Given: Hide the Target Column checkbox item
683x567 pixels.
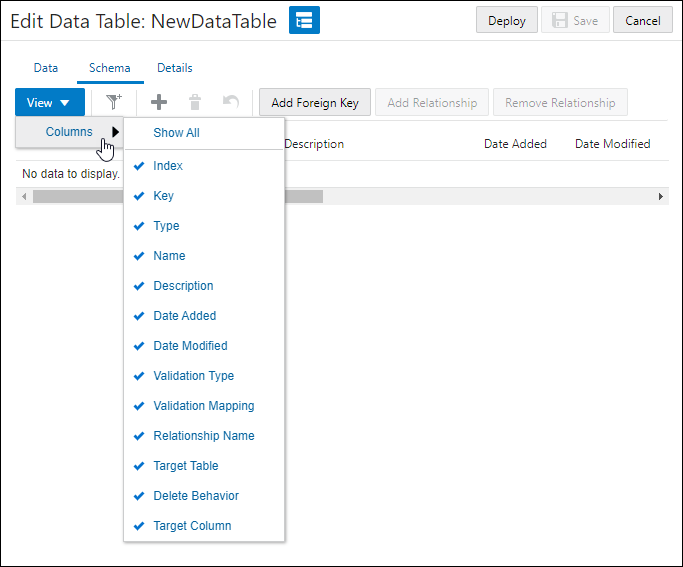Looking at the screenshot, I should point(192,526).
